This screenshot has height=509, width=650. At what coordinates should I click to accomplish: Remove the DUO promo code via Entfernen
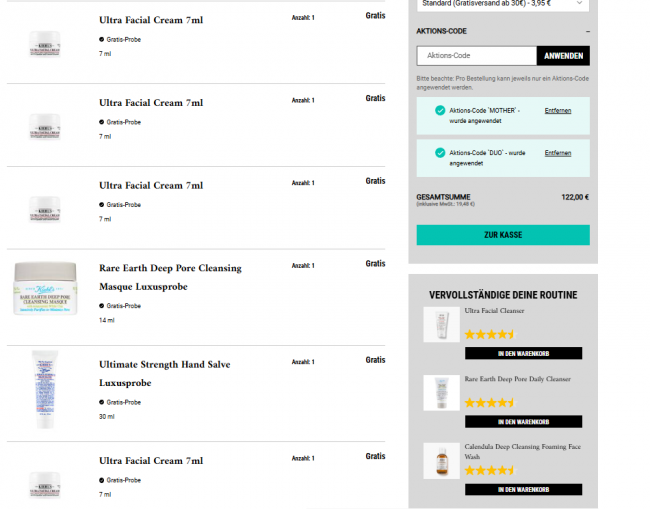[558, 153]
